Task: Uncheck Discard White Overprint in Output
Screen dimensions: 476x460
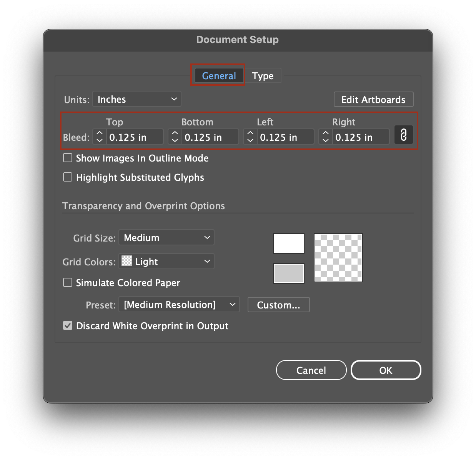Action: 68,326
